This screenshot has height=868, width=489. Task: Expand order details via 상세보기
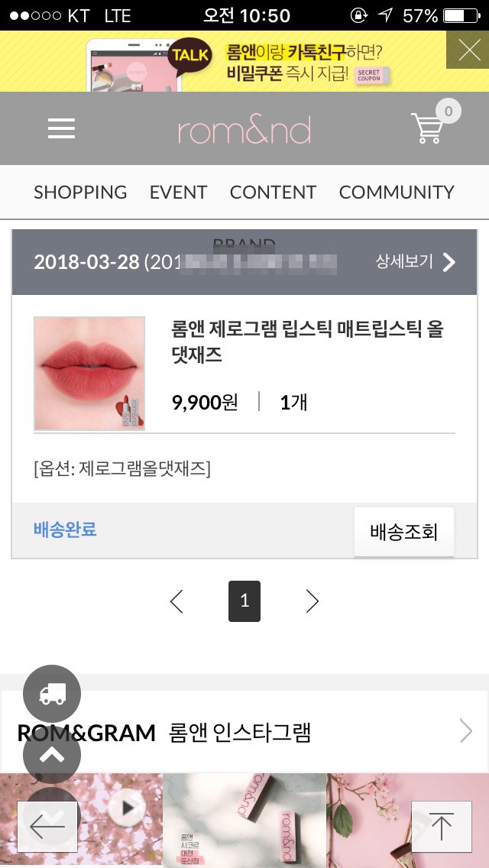[x=416, y=262]
